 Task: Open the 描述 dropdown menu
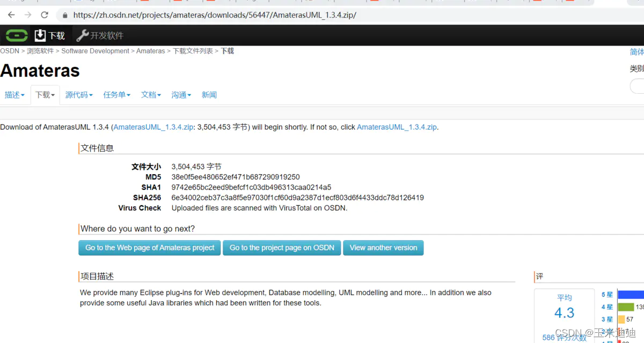tap(14, 95)
